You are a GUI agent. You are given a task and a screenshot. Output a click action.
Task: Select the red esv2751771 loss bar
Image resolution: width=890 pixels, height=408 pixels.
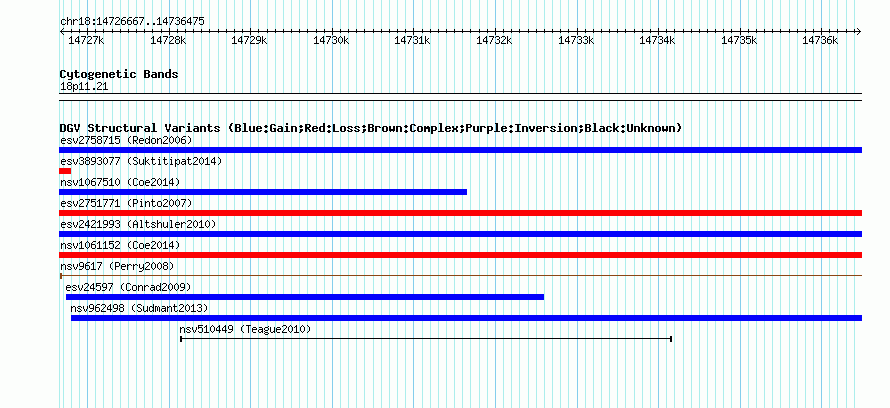pos(460,213)
